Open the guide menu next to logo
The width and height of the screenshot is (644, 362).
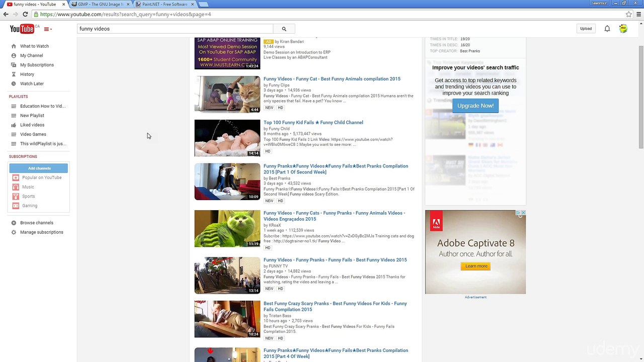48,29
